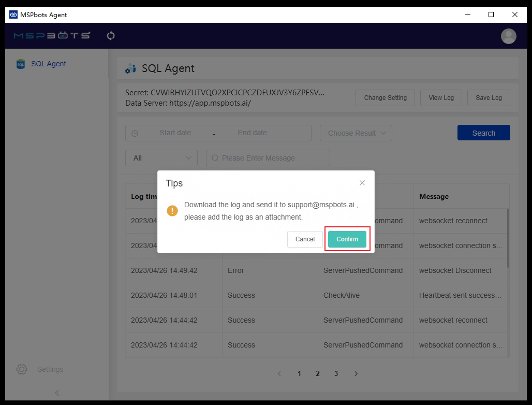The width and height of the screenshot is (532, 405).
Task: Expand the All filter dropdown
Action: pos(161,158)
